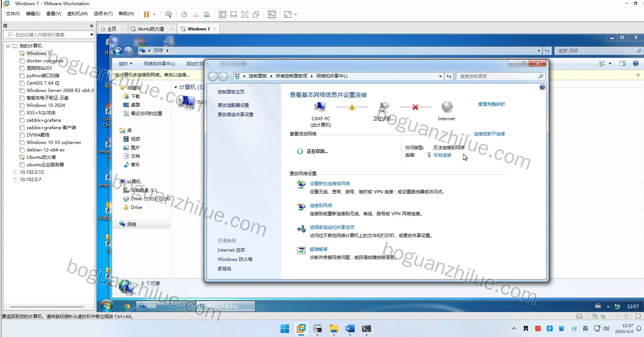Screen dimensions: 644x337
Task: Enter full screen mode via toolbar icon
Action: click(x=245, y=14)
